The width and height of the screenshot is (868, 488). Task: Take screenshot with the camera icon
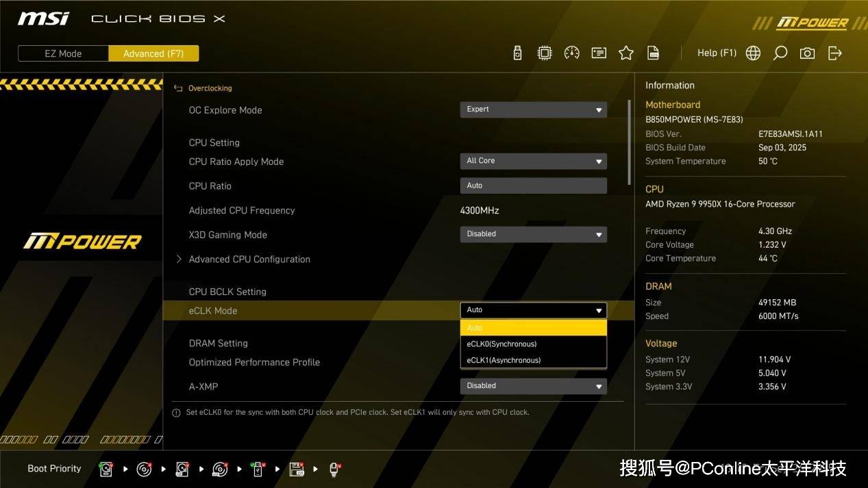(807, 53)
